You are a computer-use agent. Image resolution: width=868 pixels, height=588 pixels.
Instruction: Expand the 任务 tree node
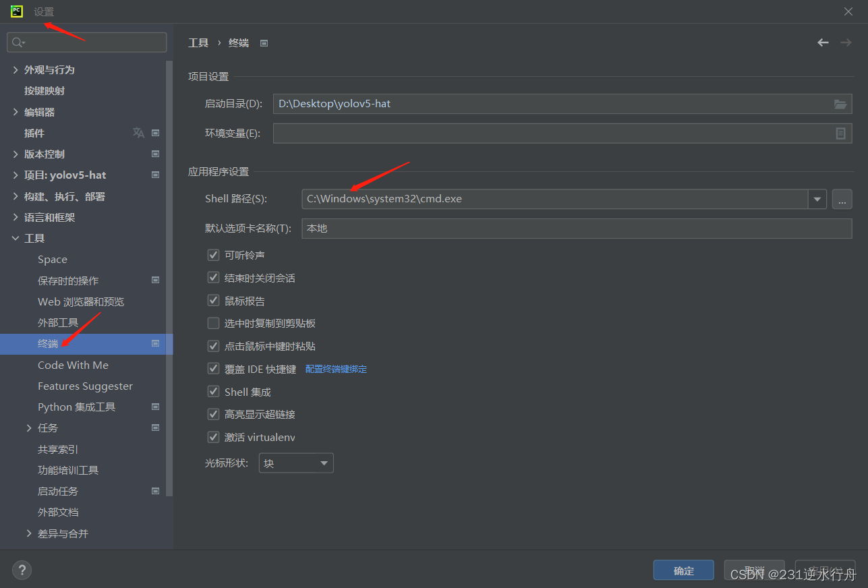pyautogui.click(x=29, y=428)
